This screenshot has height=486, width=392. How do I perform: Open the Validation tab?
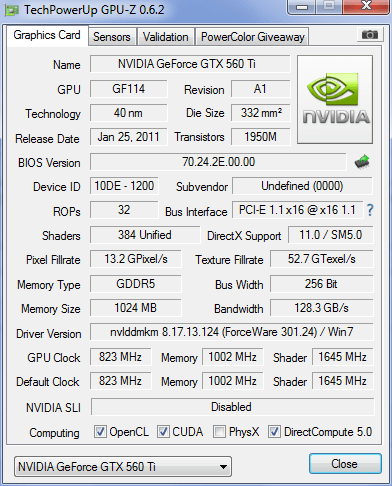click(x=166, y=37)
